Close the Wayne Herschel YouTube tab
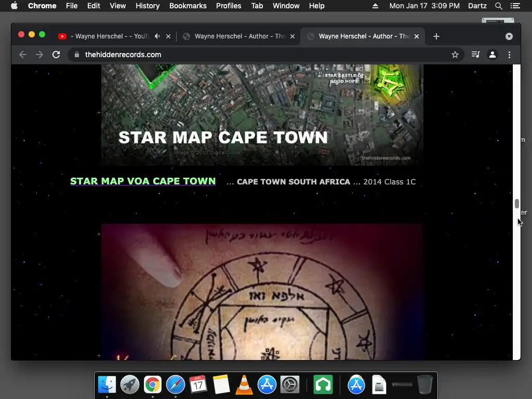532x399 pixels. pos(168,36)
